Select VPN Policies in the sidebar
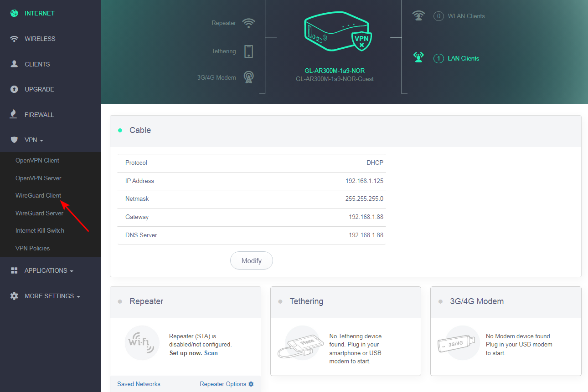This screenshot has width=588, height=392. [31, 248]
